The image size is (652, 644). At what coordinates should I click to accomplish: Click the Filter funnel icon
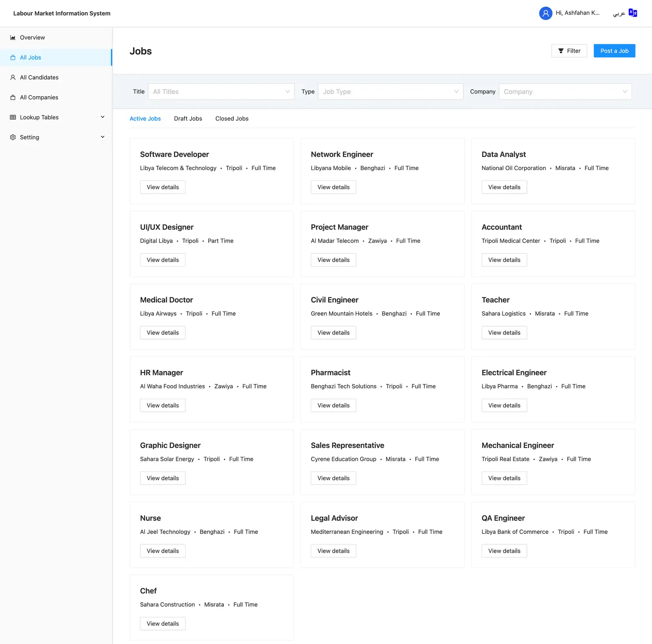point(561,50)
